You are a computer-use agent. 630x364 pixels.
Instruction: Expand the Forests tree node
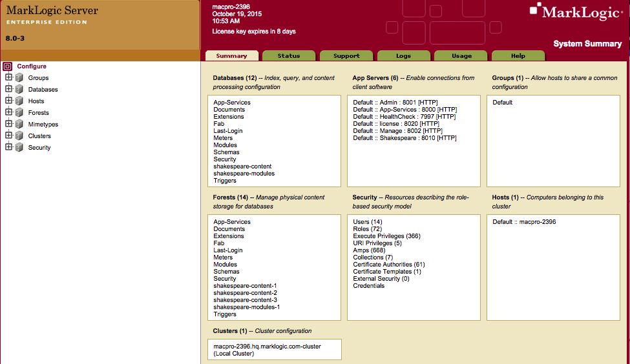point(8,112)
